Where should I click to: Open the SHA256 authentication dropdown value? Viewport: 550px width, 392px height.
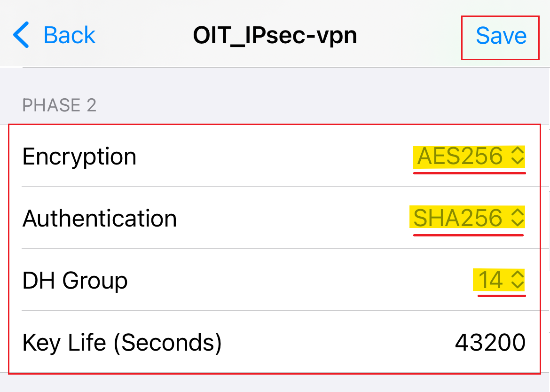pos(458,218)
